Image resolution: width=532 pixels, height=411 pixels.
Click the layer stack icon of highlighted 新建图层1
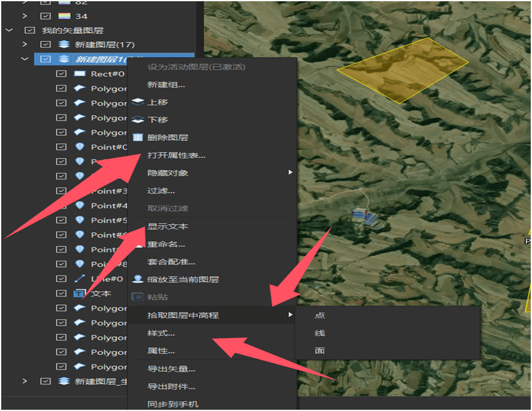(x=64, y=59)
